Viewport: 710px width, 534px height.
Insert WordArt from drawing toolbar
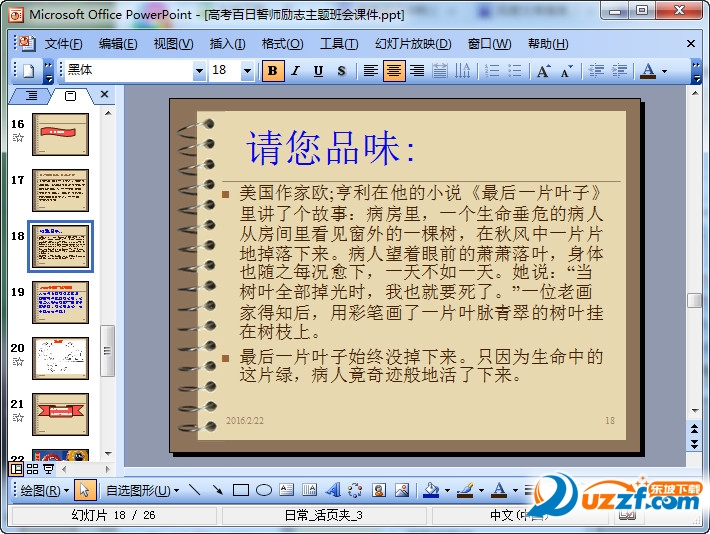pos(333,490)
